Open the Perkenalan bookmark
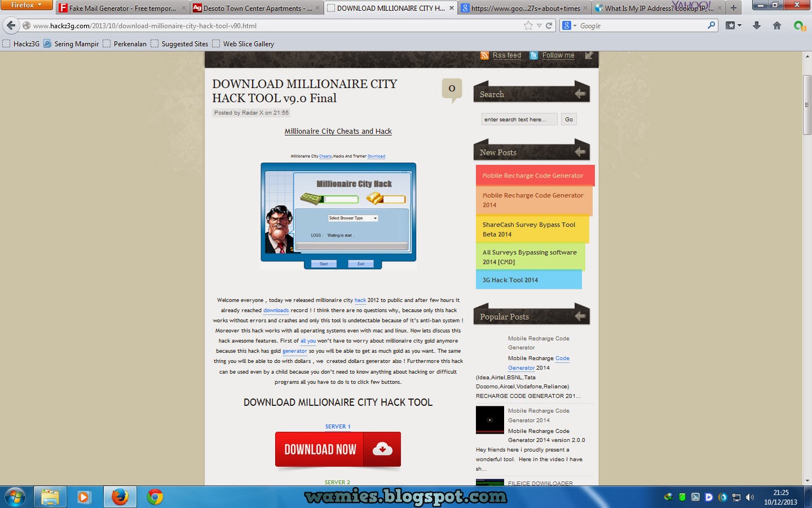Viewport: 812px width, 508px height. click(x=125, y=43)
